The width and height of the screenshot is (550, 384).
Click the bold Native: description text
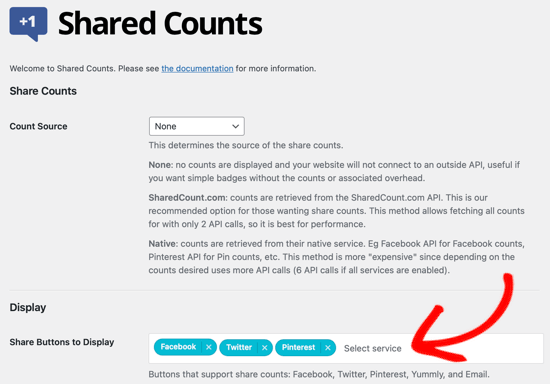pyautogui.click(x=163, y=244)
